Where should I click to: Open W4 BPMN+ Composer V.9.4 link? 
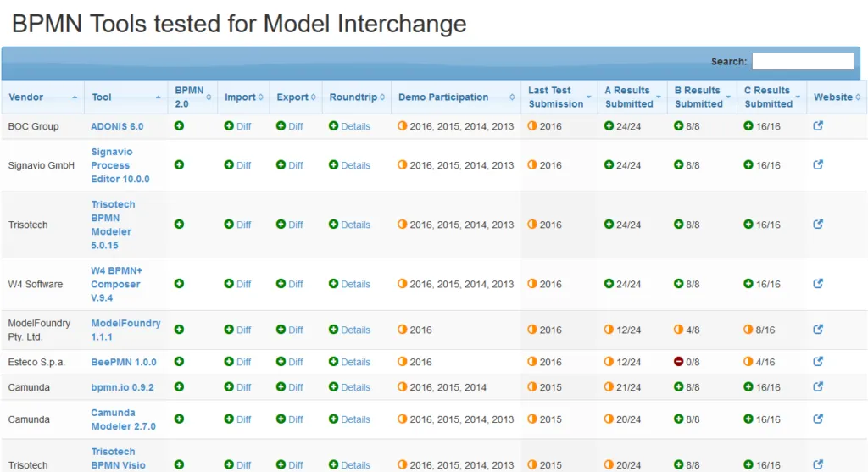tap(116, 285)
